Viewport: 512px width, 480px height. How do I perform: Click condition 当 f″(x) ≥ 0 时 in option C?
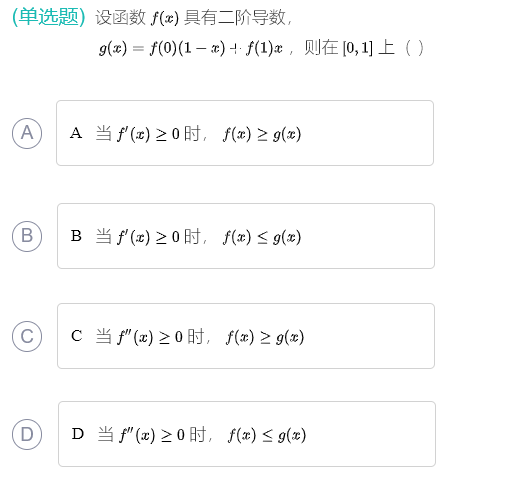[x=150, y=337]
